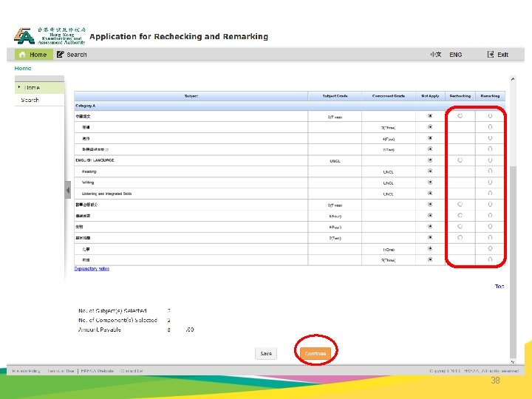Select Not Apply for ENGLISH LANGUAGE
The height and width of the screenshot is (399, 532).
[430, 160]
